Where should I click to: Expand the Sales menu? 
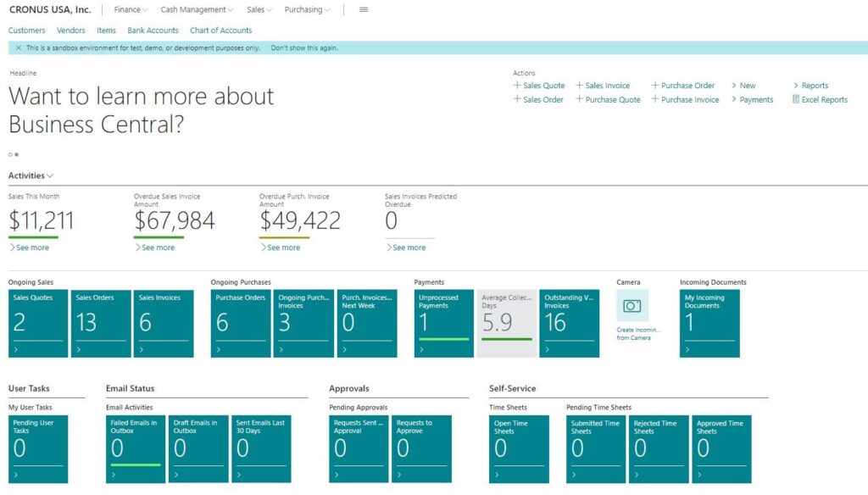(x=259, y=9)
